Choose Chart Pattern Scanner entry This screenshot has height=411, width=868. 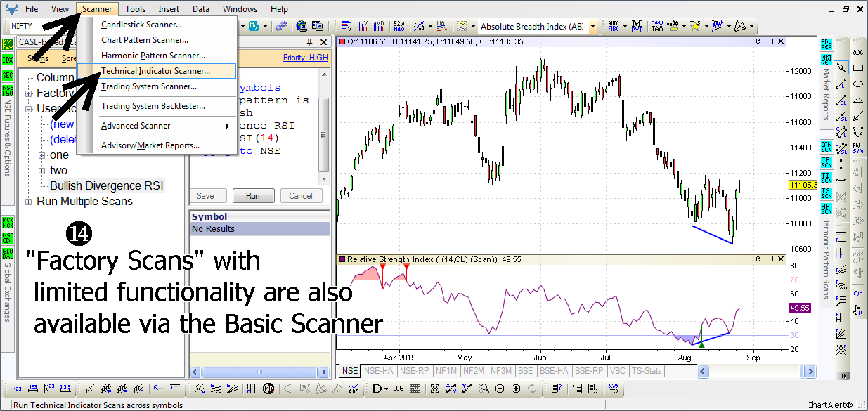point(156,40)
